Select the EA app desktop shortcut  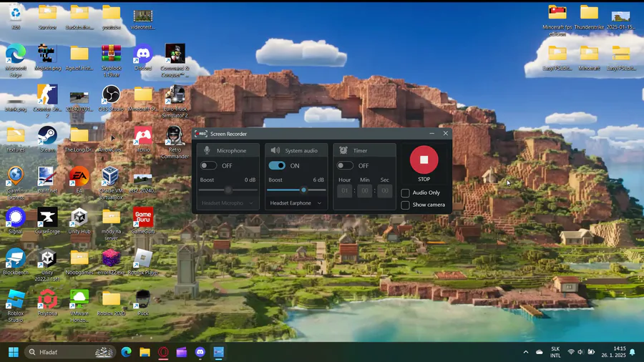[x=79, y=180]
